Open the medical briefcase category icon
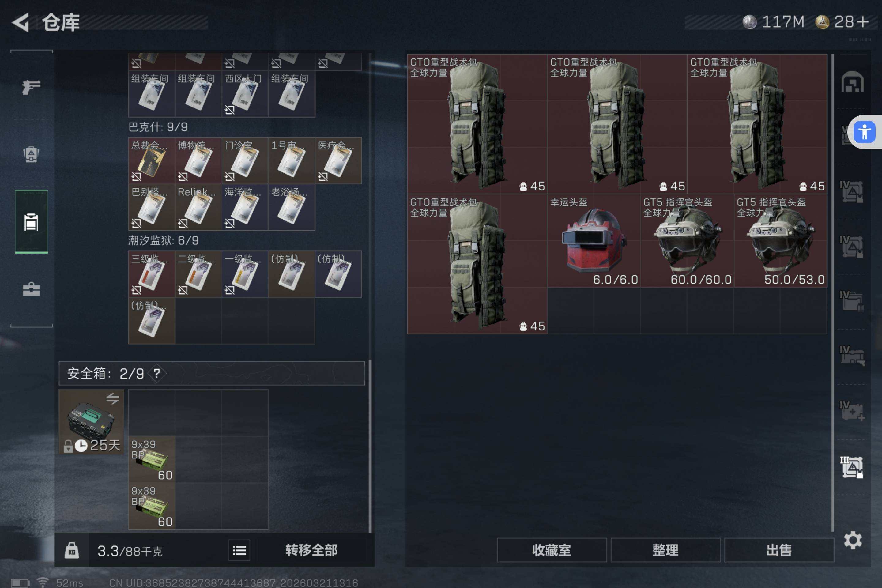This screenshot has width=882, height=588. pyautogui.click(x=31, y=289)
